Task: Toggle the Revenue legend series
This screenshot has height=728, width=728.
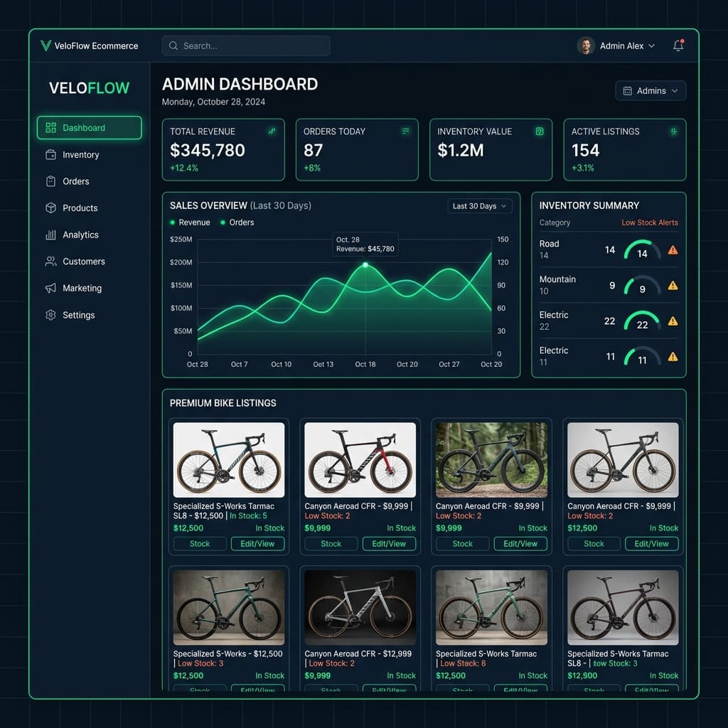Action: (x=190, y=223)
